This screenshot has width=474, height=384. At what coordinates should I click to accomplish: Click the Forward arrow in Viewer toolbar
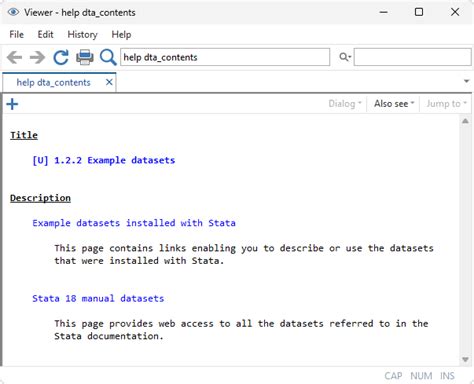tap(37, 57)
